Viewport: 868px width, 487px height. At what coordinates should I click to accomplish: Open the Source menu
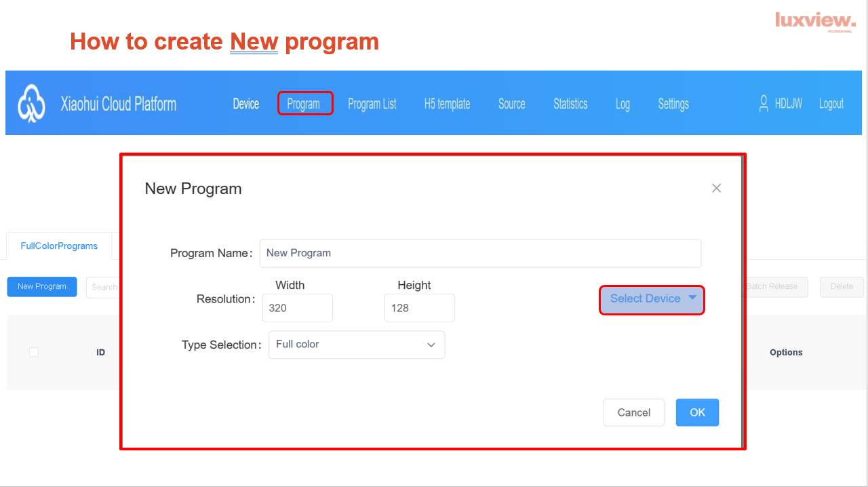[x=511, y=104]
